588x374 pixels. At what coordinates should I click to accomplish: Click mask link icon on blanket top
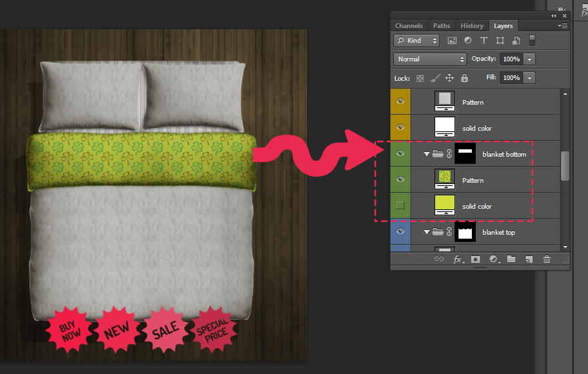(x=449, y=232)
